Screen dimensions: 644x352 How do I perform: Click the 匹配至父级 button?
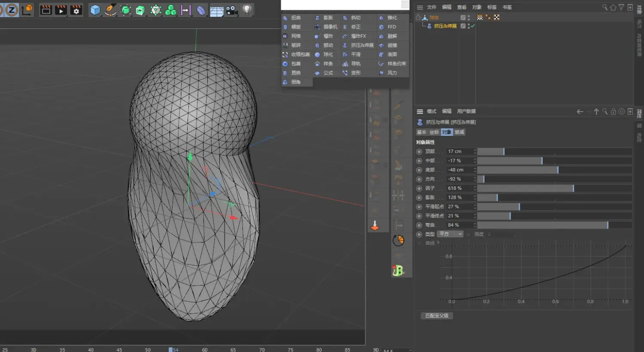437,316
